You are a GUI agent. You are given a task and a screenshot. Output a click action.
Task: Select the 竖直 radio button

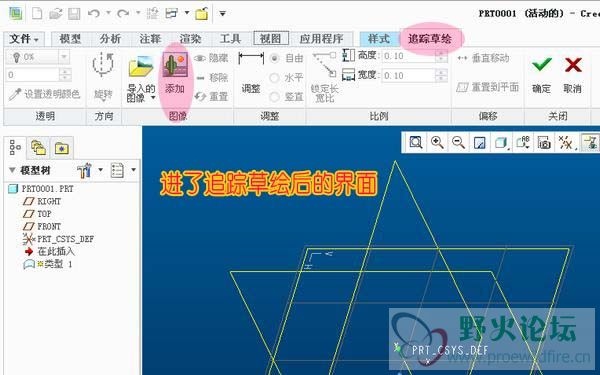[274, 96]
